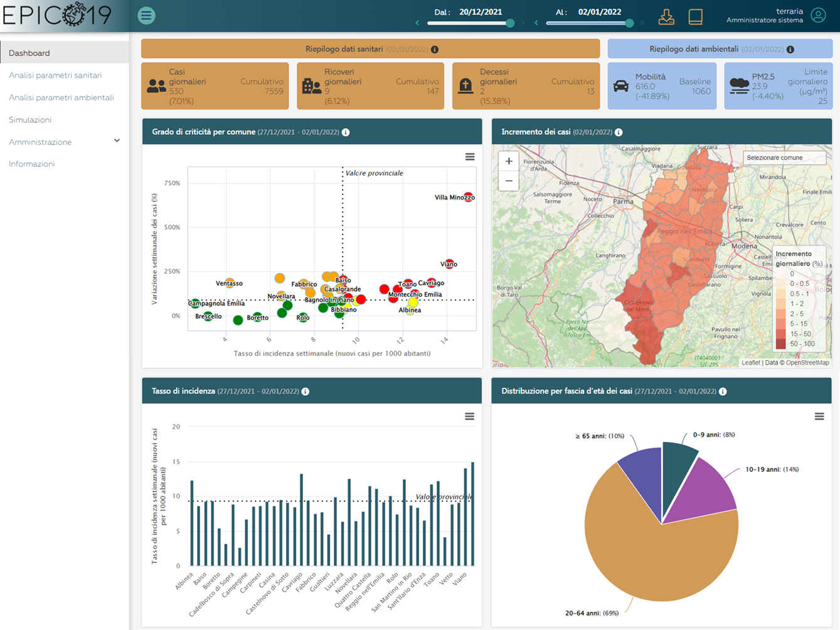
Task: Click the Montecchio Emilia scatter label
Action: [x=415, y=294]
